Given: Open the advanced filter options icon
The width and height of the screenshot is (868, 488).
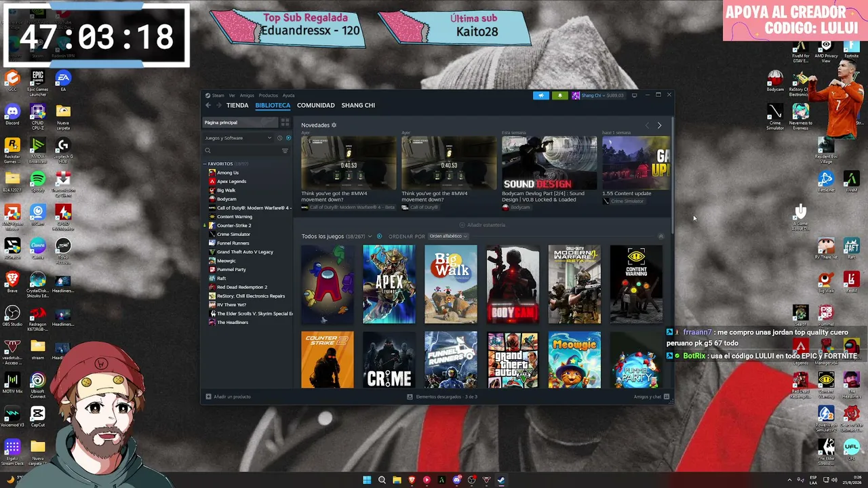Looking at the screenshot, I should [285, 150].
